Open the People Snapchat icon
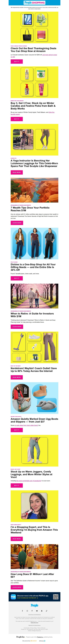Image resolution: width=69 pixels, height=644 pixels. (x=42, y=611)
